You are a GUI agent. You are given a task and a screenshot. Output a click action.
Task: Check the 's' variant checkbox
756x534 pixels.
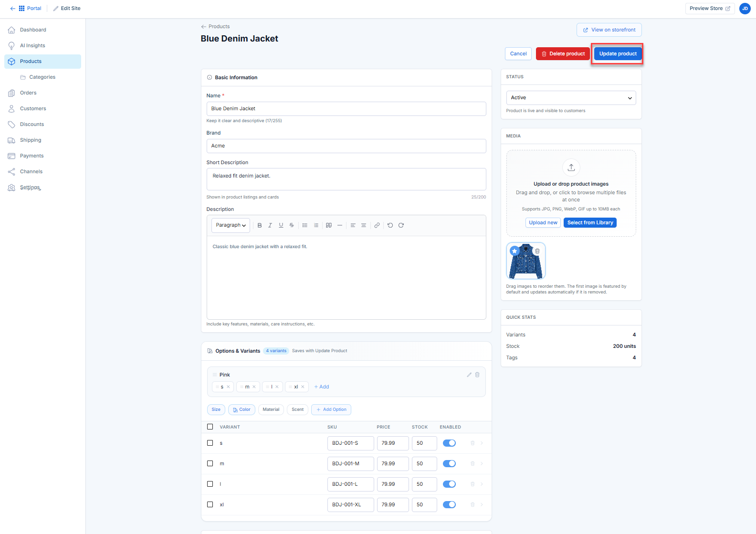click(x=210, y=443)
